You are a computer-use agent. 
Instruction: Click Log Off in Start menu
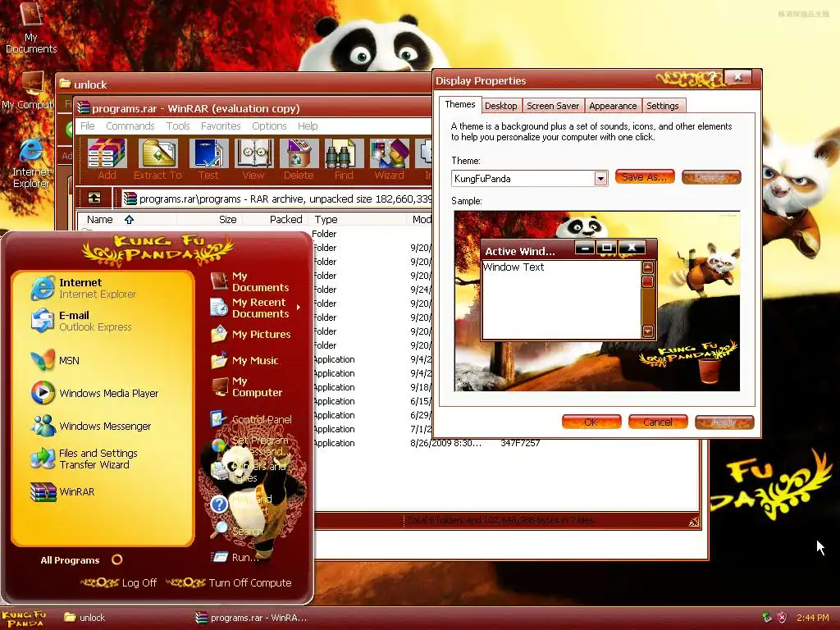pos(119,582)
